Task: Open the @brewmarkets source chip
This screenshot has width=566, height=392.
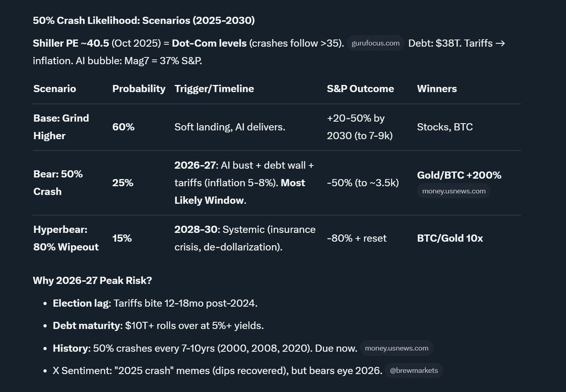Action: [414, 370]
